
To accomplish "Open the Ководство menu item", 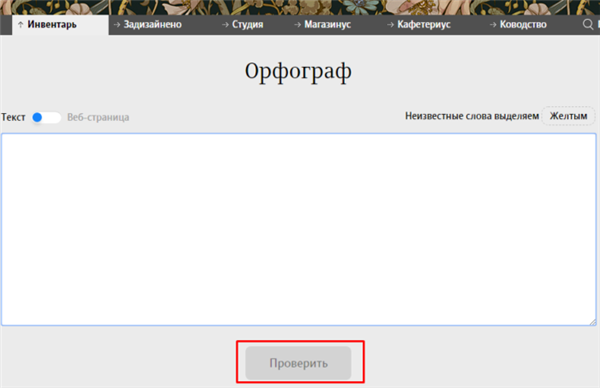I will point(523,24).
